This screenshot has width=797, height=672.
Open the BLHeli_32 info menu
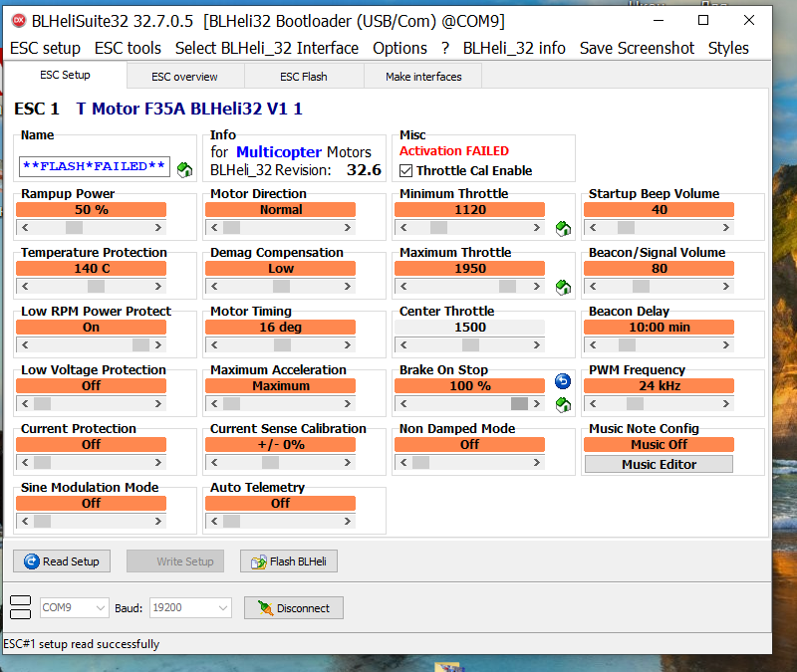click(x=514, y=48)
